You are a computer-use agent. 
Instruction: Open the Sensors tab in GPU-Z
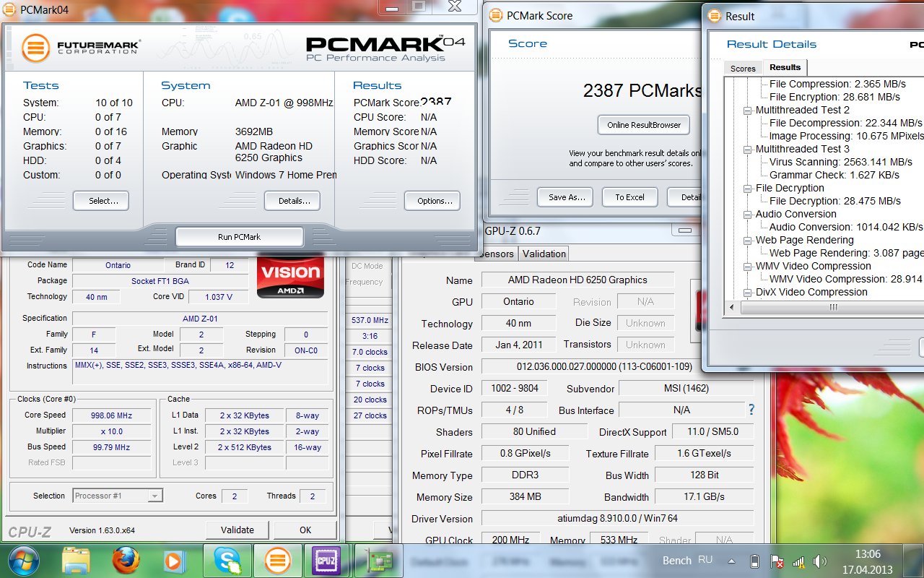pos(497,254)
